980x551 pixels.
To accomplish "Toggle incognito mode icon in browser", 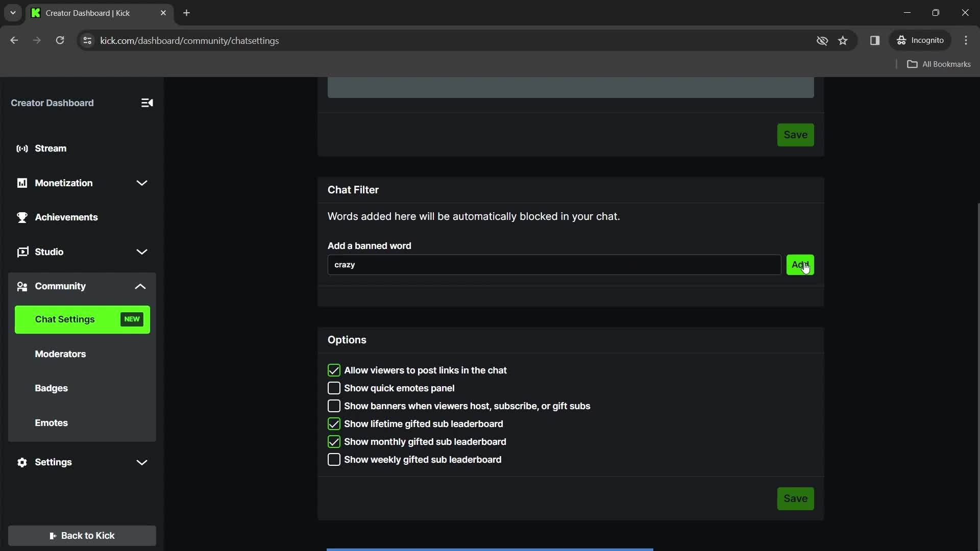I will coord(902,40).
